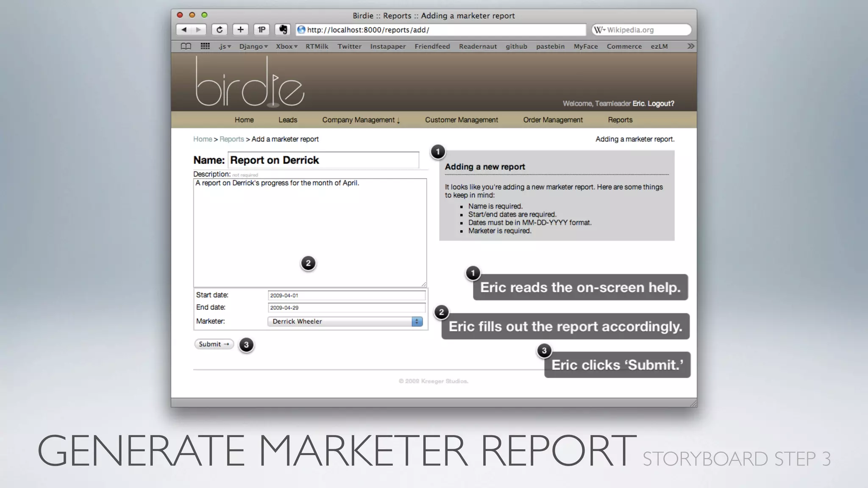Click the Submit button

214,344
